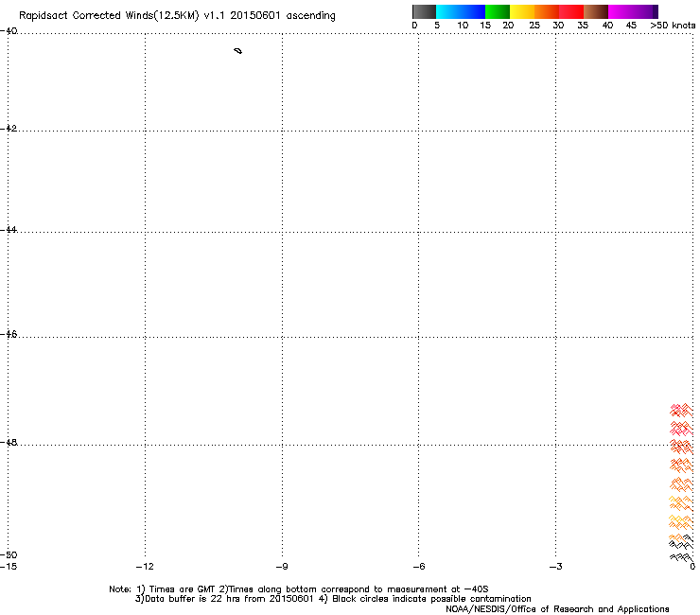This screenshot has height=615, width=700.
Task: Click the -9 longitude axis label
Action: [x=282, y=567]
